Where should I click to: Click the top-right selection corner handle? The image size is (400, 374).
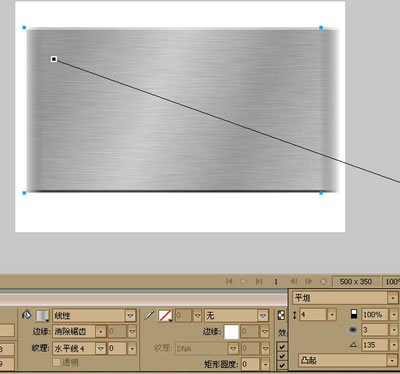tap(321, 28)
